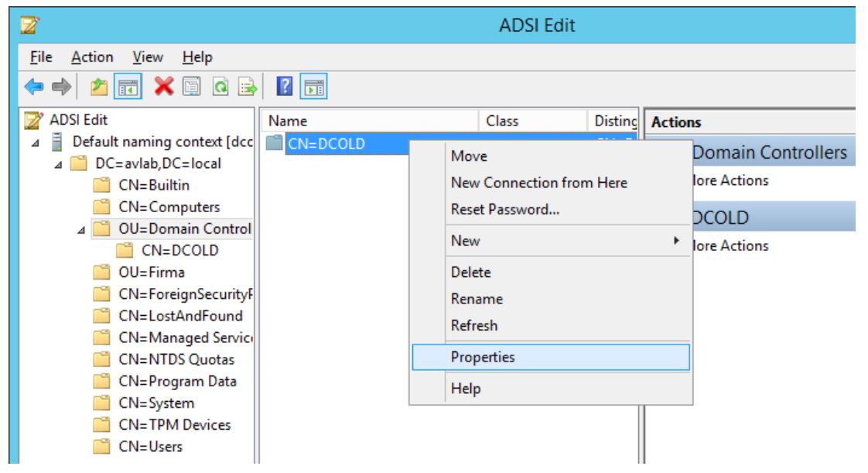Delete selected object with red X

point(164,87)
